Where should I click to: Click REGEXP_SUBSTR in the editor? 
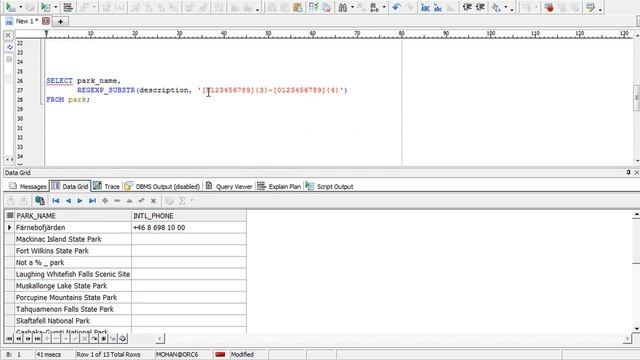coord(106,90)
